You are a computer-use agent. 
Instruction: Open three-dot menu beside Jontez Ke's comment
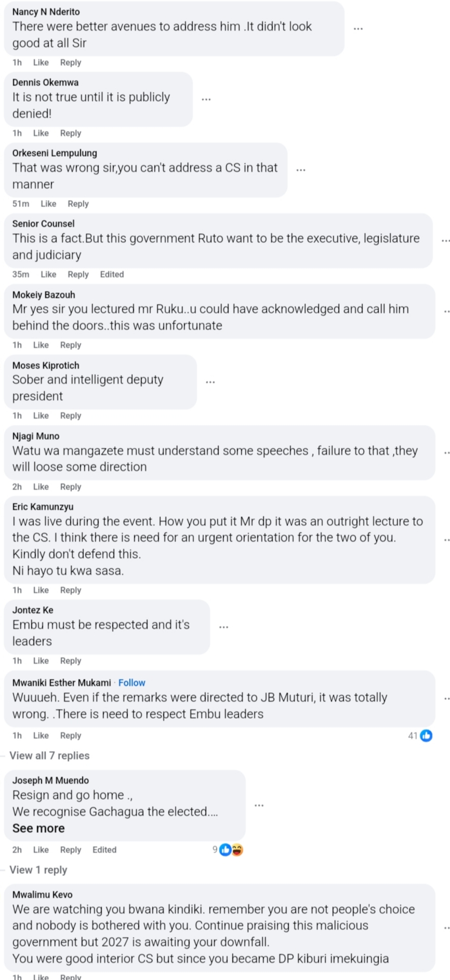223,627
